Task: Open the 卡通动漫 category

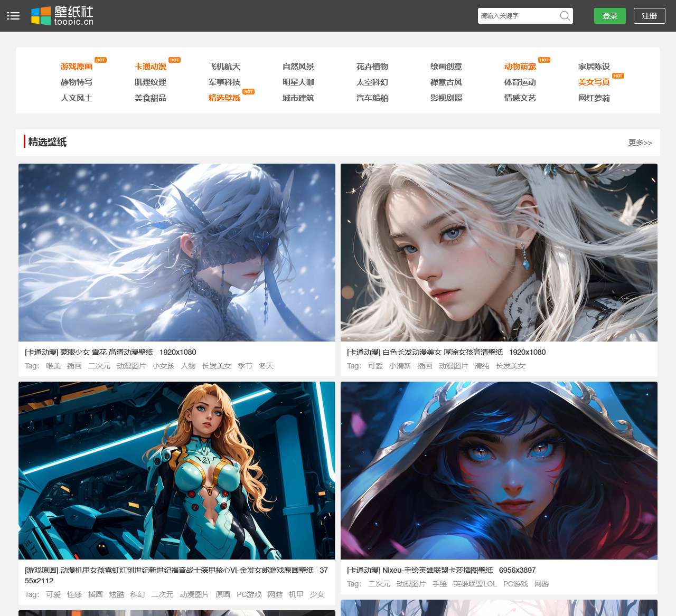Action: click(151, 67)
